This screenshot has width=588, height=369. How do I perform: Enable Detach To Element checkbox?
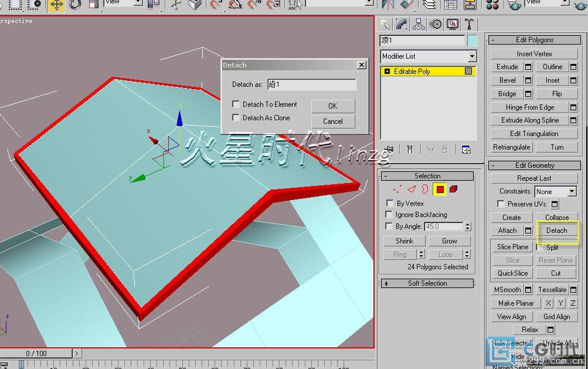coord(236,104)
